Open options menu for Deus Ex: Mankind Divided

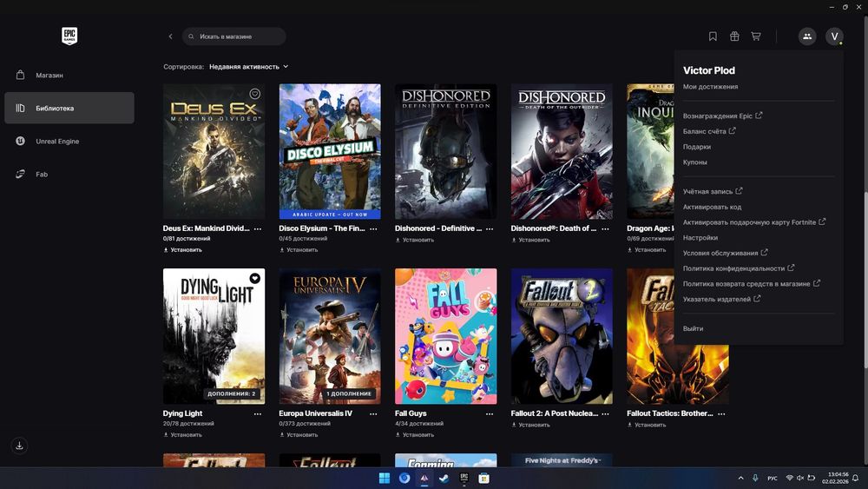pos(258,228)
